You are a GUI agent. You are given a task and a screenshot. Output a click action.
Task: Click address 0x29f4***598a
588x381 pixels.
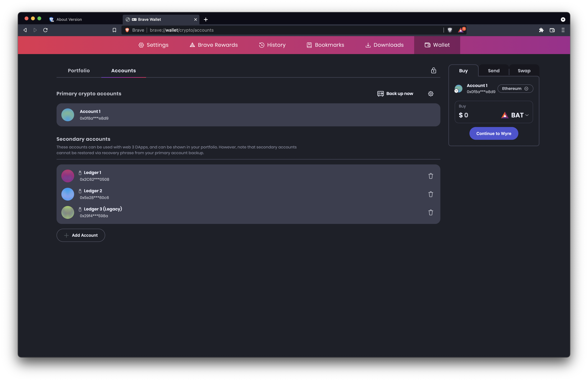point(94,216)
